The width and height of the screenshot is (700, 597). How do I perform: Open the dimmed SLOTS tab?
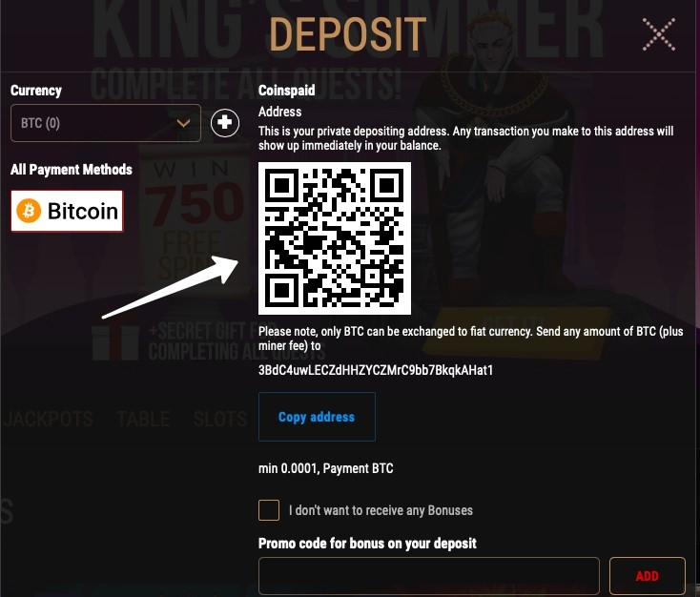[220, 420]
